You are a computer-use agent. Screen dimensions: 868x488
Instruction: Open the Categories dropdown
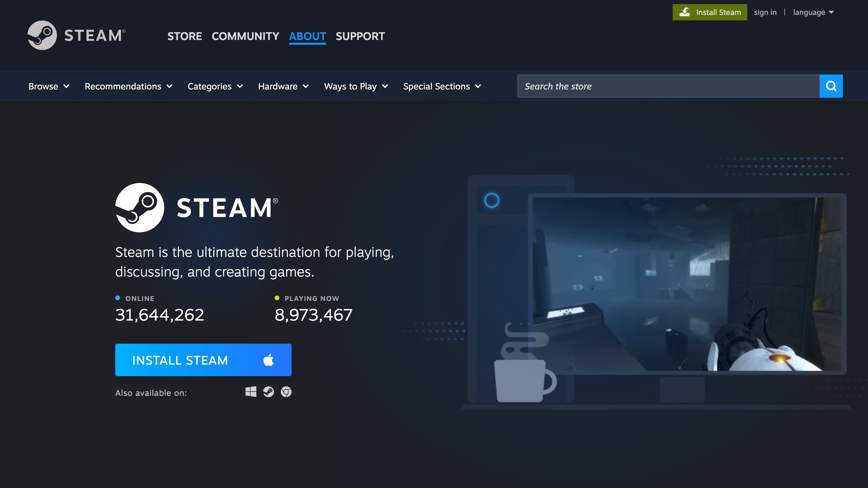pyautogui.click(x=215, y=86)
